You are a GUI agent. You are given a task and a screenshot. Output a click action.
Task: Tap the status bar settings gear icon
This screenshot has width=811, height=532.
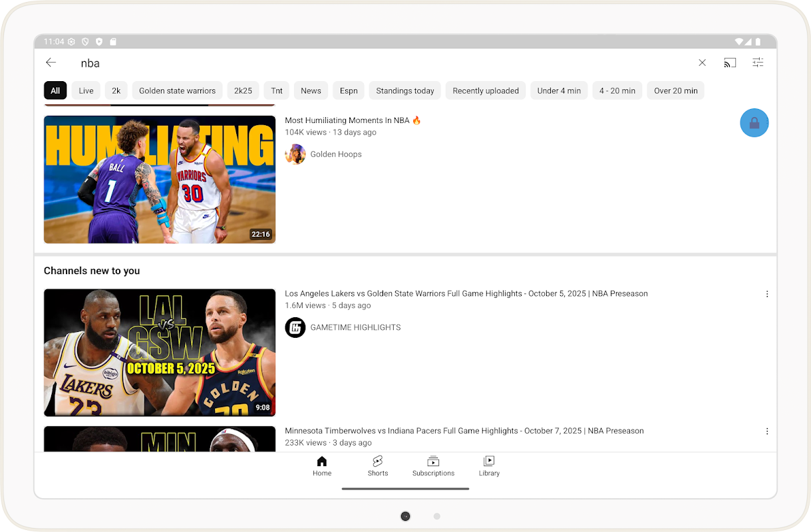(x=72, y=41)
